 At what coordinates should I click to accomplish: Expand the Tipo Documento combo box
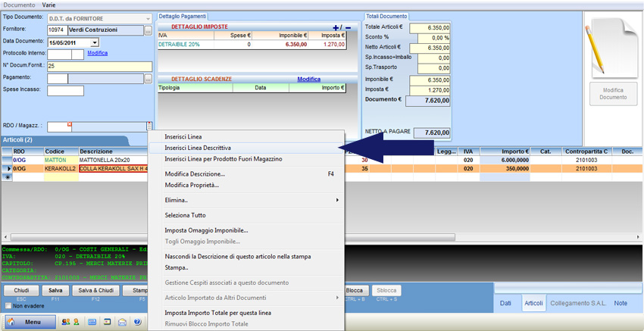pyautogui.click(x=146, y=17)
